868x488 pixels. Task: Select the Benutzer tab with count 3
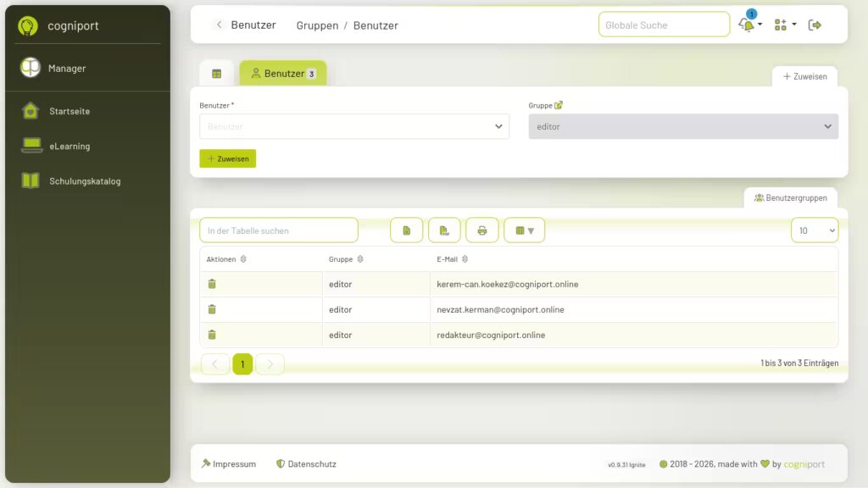pyautogui.click(x=283, y=73)
